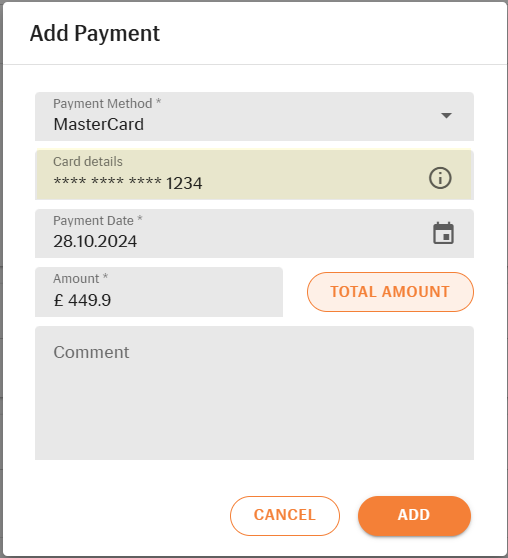Click the Comment placeholder text
Image resolution: width=508 pixels, height=558 pixels.
tap(91, 352)
